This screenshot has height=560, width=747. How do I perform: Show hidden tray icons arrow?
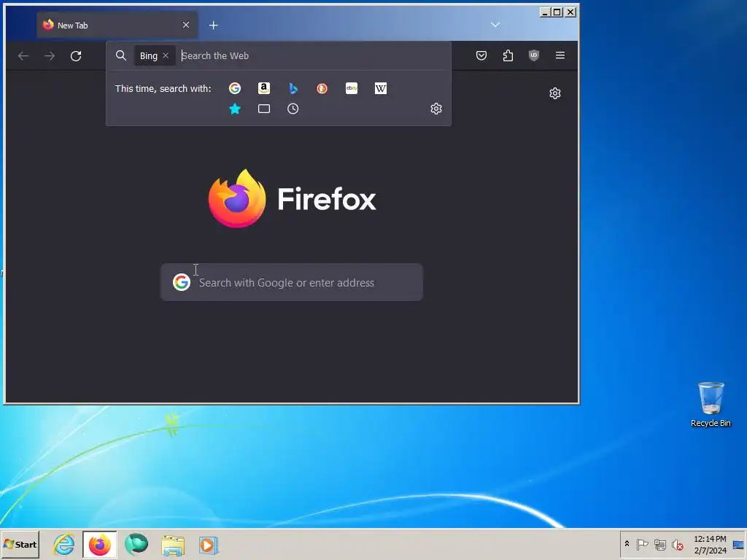pos(627,544)
